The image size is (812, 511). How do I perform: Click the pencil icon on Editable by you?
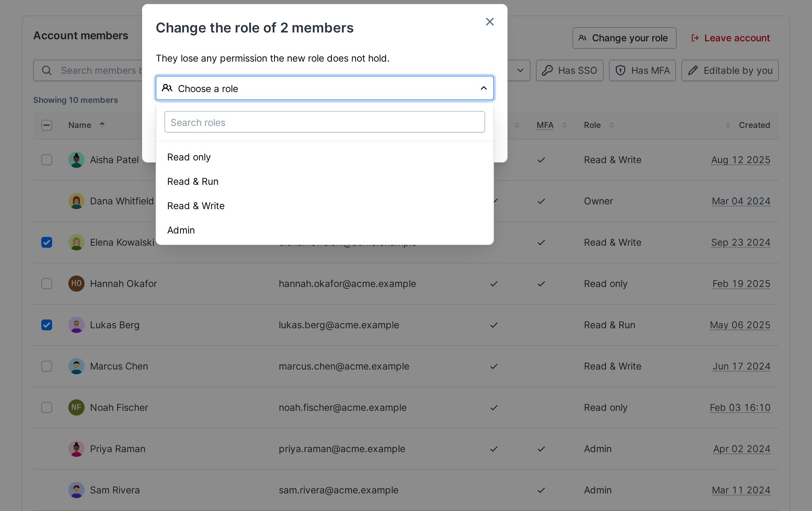[x=693, y=70]
